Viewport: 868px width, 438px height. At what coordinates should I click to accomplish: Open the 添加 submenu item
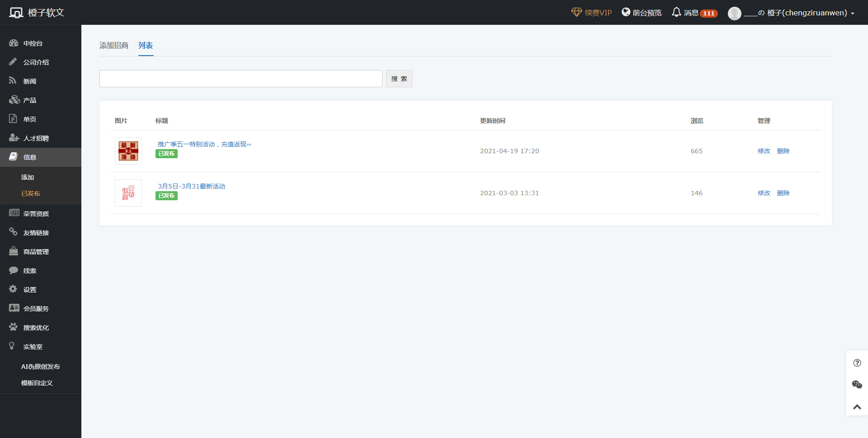coord(28,177)
